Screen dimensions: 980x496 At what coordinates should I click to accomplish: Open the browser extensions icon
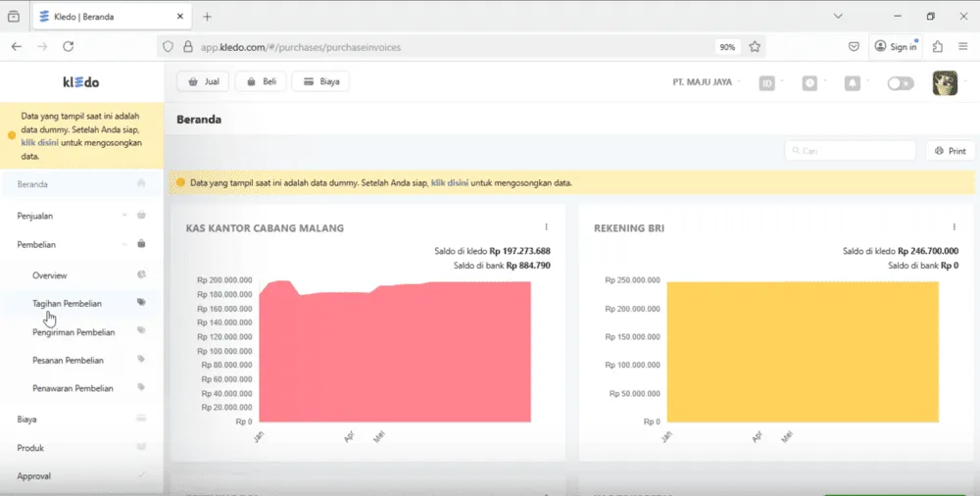938,46
